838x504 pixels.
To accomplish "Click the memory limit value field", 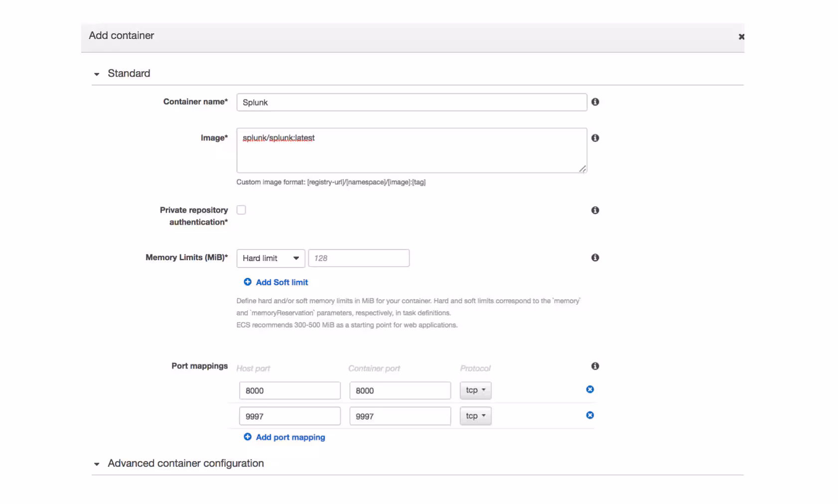I will tap(359, 258).
